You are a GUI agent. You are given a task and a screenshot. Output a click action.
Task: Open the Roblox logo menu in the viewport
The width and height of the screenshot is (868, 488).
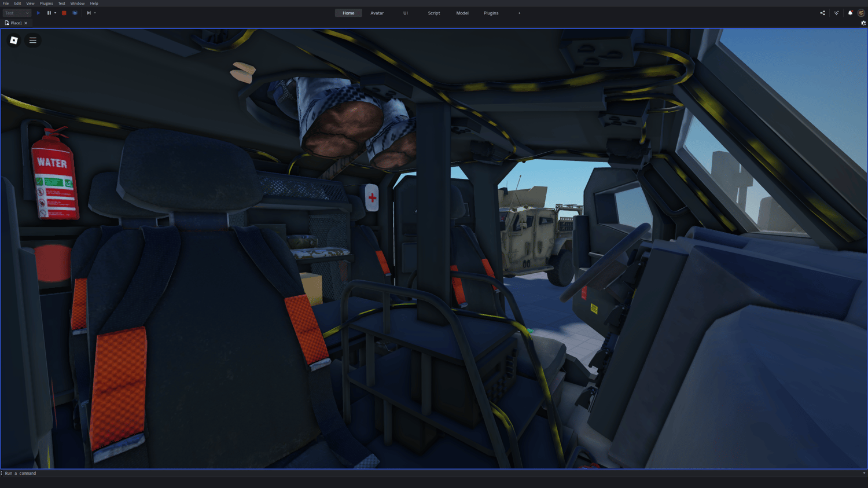coord(14,41)
